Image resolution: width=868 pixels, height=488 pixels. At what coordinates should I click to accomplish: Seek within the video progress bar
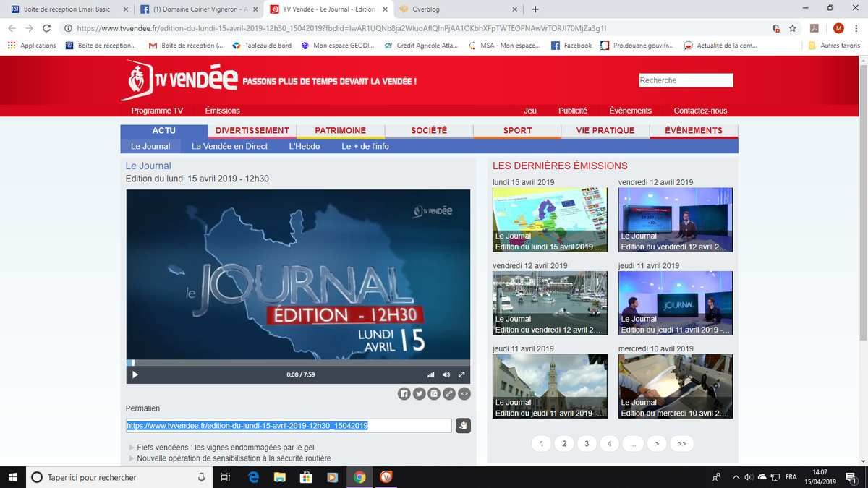[x=298, y=363]
